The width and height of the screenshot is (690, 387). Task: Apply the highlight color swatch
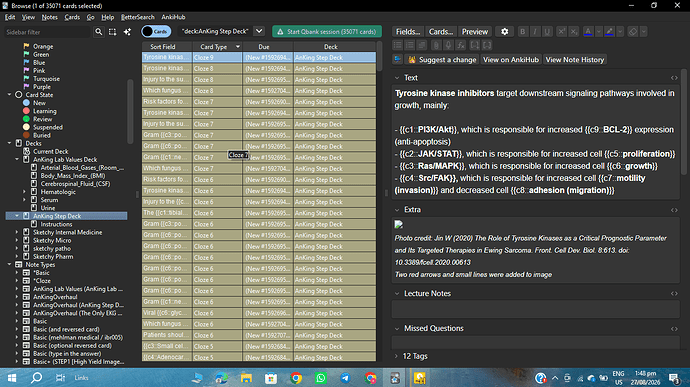click(609, 32)
